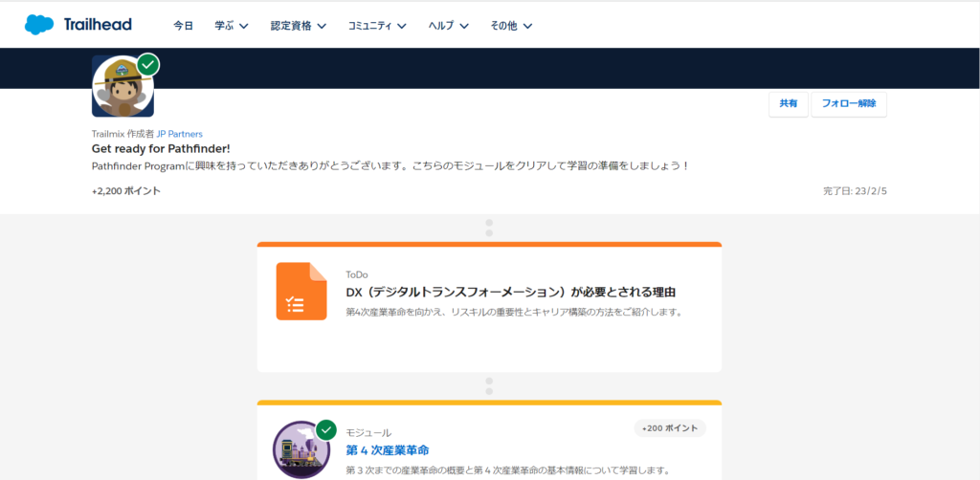Expand the chevron next to その他
The height and width of the screenshot is (480, 980).
[527, 26]
